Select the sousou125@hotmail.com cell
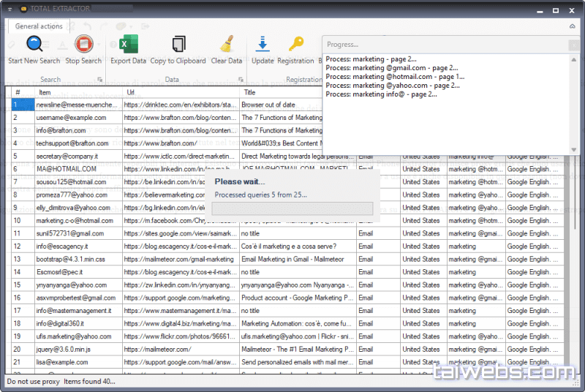The width and height of the screenshot is (585, 392). 78,182
